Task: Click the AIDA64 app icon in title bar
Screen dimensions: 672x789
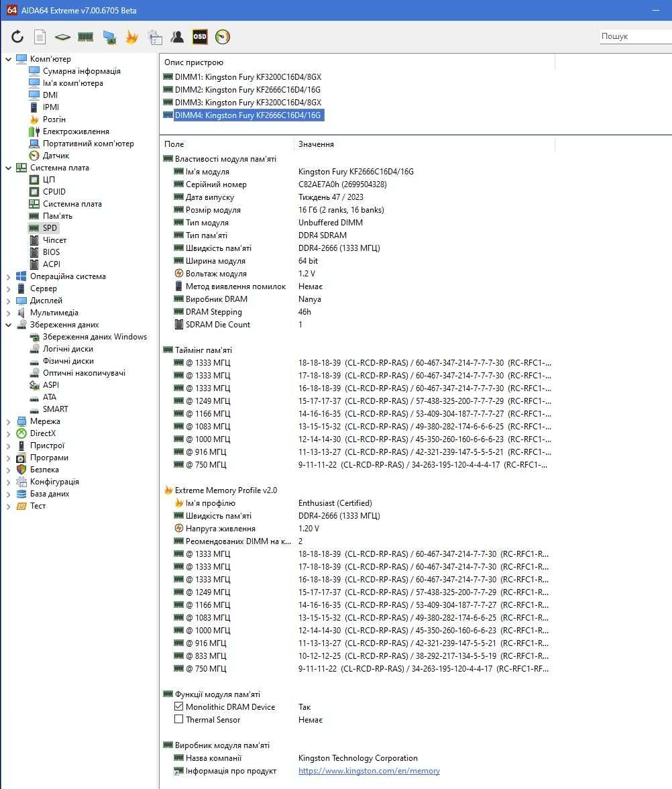Action: [x=11, y=10]
